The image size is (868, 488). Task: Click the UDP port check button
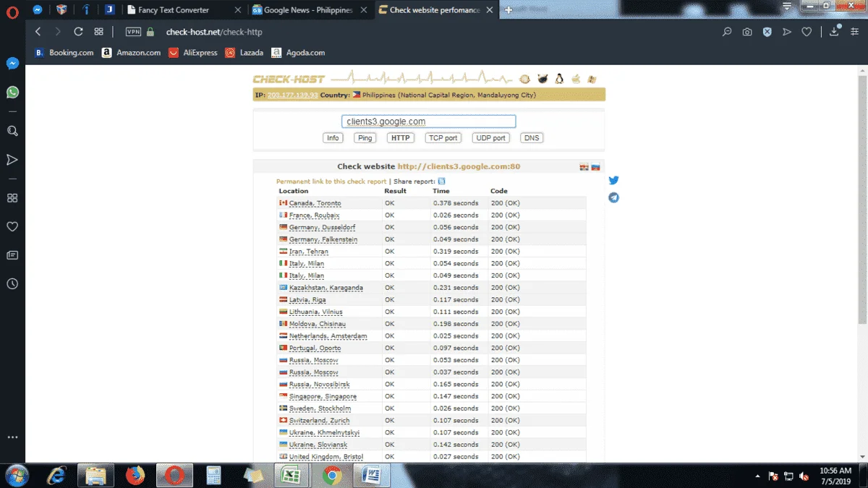[490, 138]
